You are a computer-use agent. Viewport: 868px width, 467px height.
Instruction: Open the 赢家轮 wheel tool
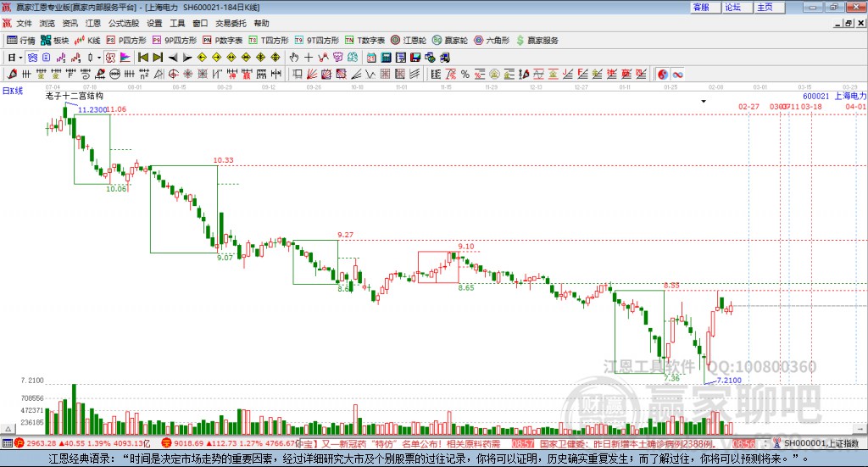[450, 41]
